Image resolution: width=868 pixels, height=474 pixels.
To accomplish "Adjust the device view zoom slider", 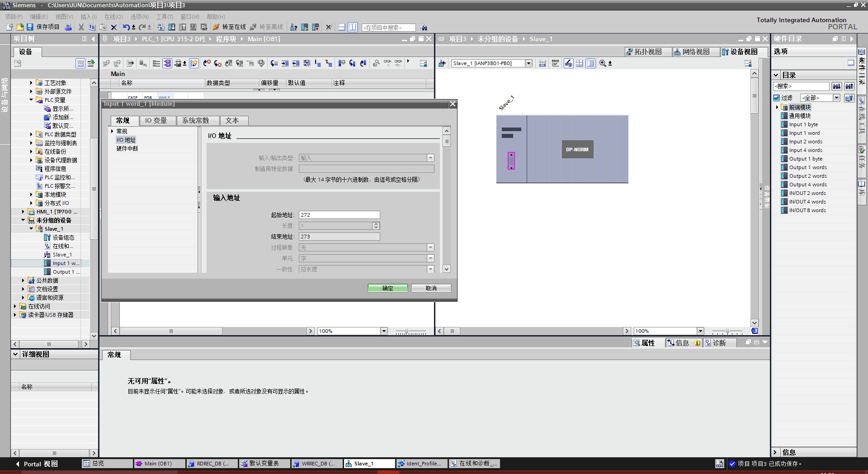I will 727,332.
